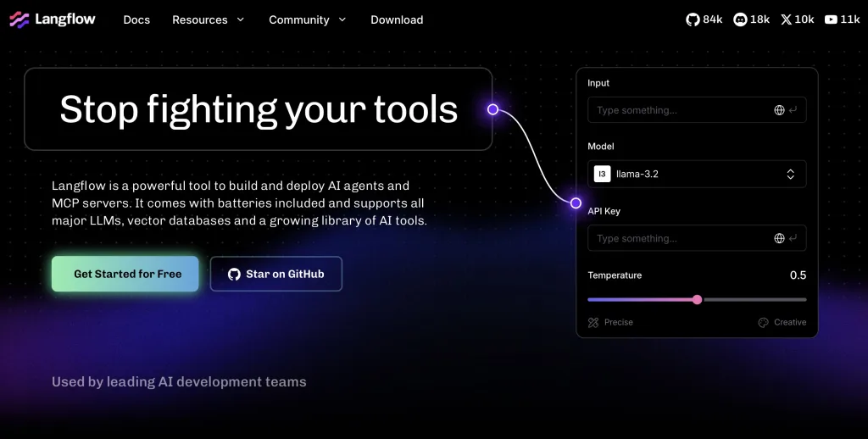Click the headline box connector node
The height and width of the screenshot is (439, 868).
[x=492, y=109]
